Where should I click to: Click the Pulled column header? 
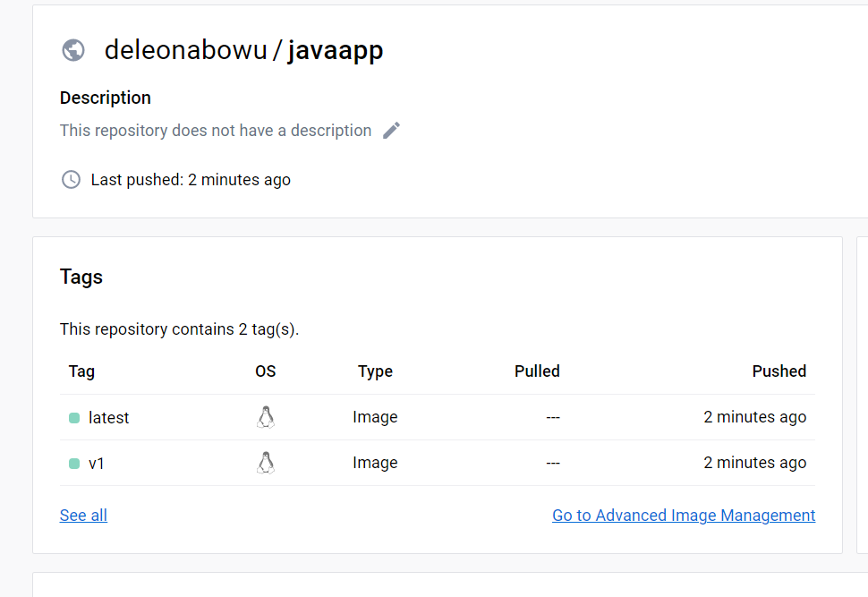537,371
